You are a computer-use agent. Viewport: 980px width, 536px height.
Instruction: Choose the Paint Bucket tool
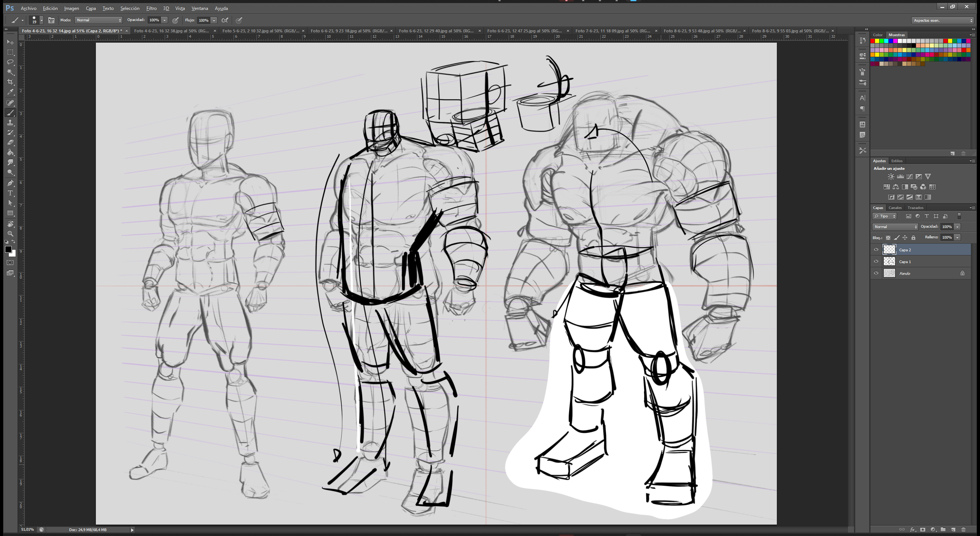(x=10, y=152)
